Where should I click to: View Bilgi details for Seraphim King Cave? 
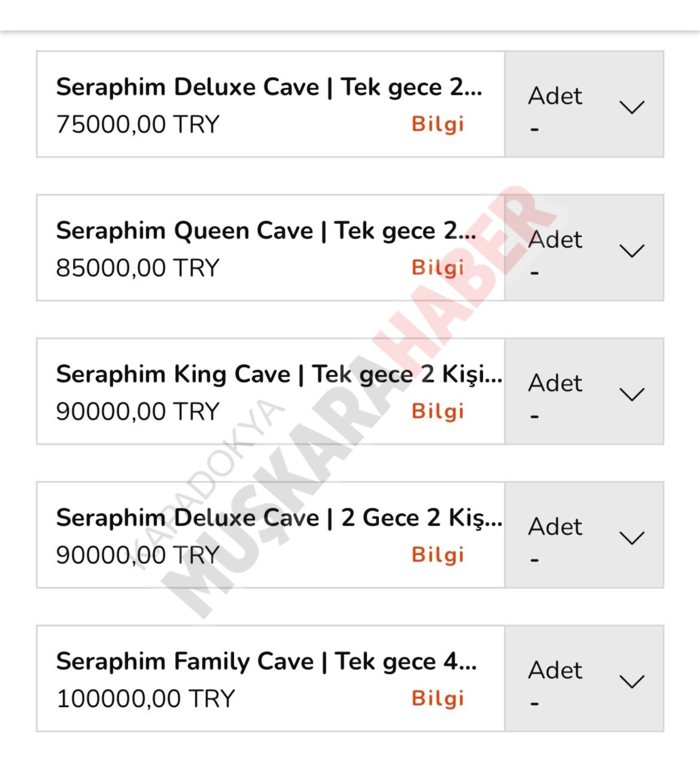click(x=438, y=411)
